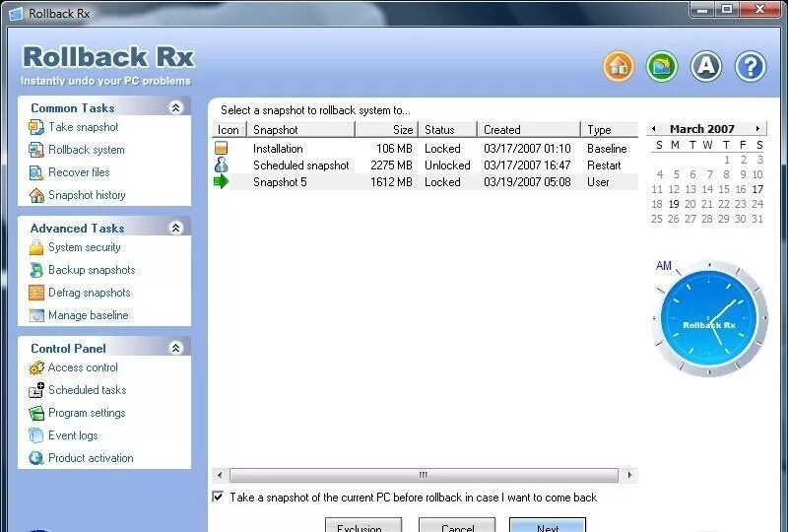The height and width of the screenshot is (532, 788).
Task: Click the Product activation globe icon
Action: [36, 458]
